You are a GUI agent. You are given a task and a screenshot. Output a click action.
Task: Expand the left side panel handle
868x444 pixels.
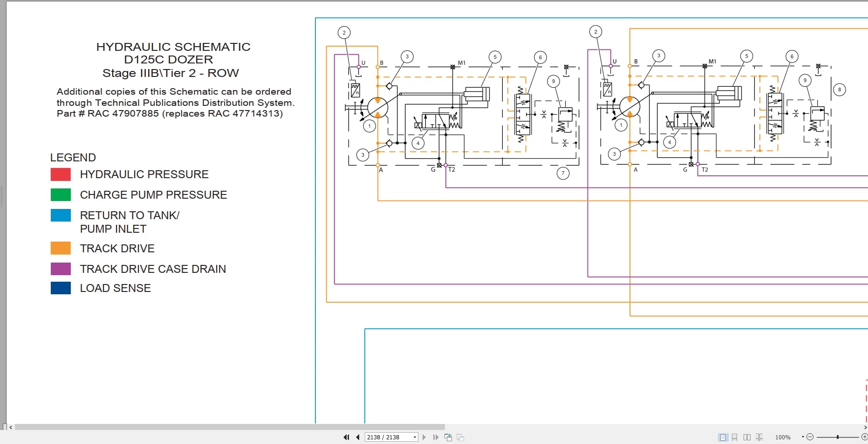pos(2,196)
